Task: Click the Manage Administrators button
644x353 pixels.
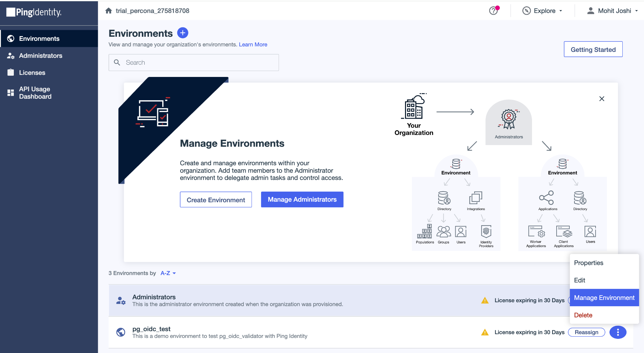Action: (302, 199)
